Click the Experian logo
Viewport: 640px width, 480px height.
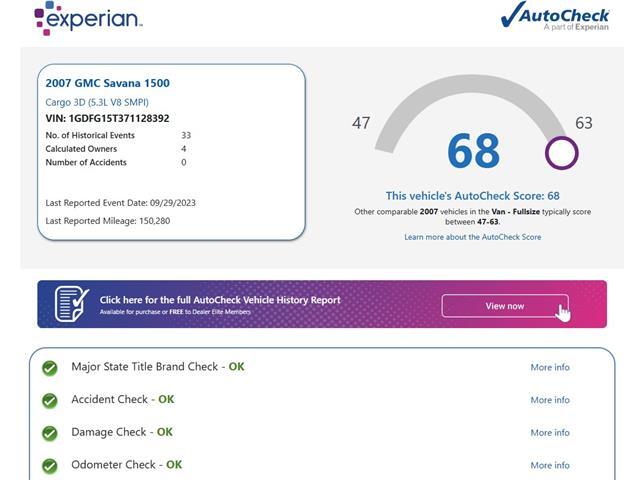88,19
